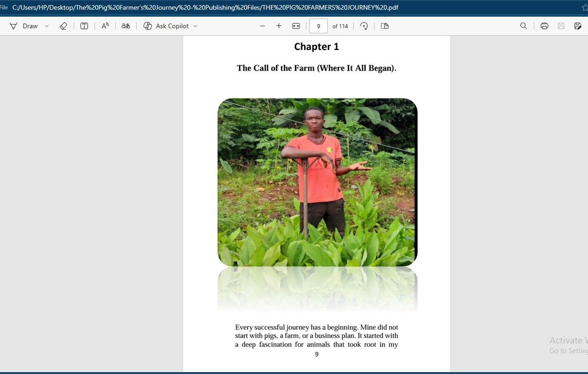This screenshot has width=588, height=374.
Task: Click the favorites star in address bar
Action: pyautogui.click(x=585, y=7)
